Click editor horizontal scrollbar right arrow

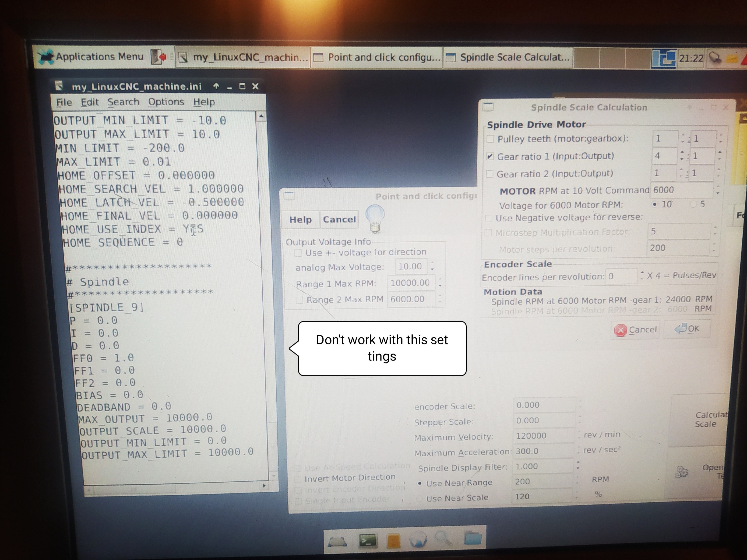click(264, 486)
